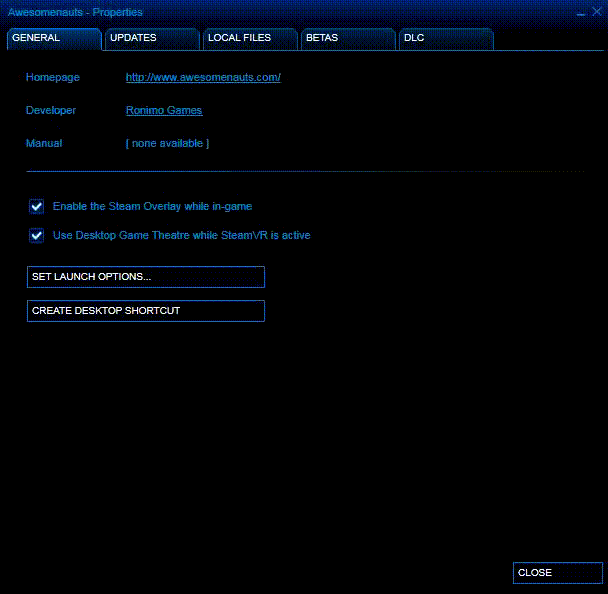Open the UPDATES tab

click(152, 39)
